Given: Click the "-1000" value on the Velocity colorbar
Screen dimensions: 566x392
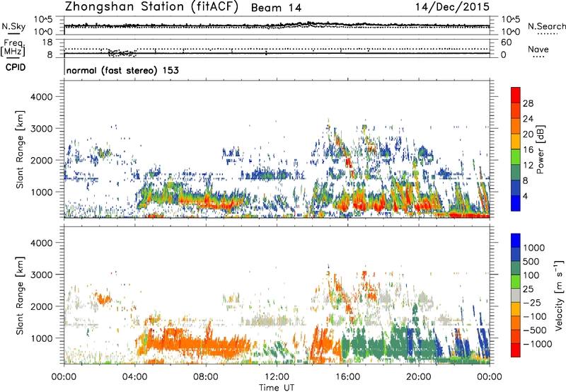Looking at the screenshot, I should [537, 344].
